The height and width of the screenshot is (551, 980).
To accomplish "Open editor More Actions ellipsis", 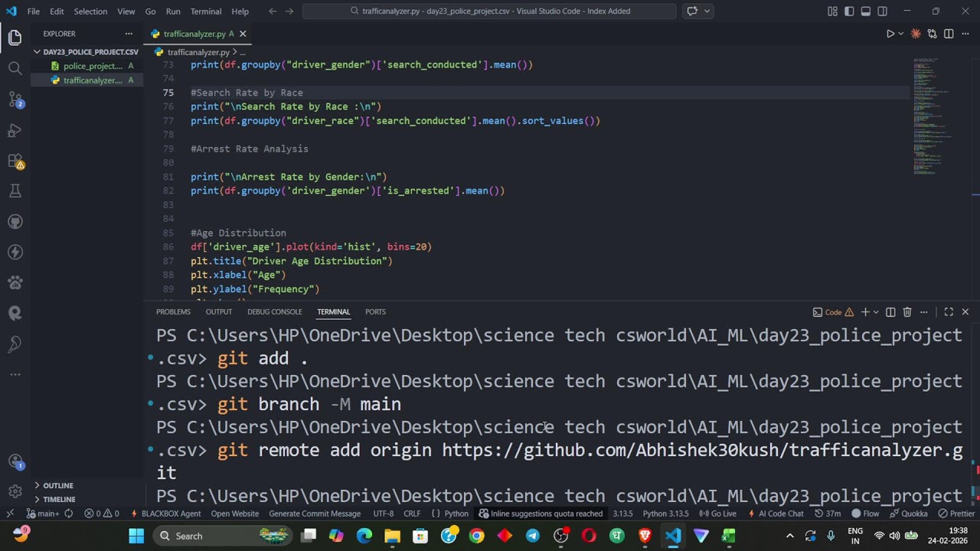I will click(x=965, y=34).
